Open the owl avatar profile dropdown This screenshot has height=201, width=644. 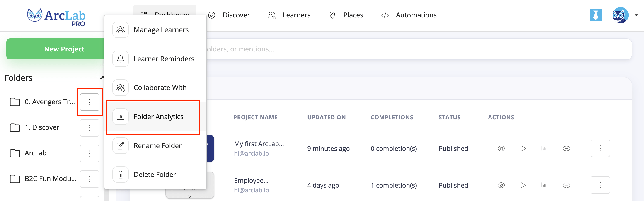(624, 15)
